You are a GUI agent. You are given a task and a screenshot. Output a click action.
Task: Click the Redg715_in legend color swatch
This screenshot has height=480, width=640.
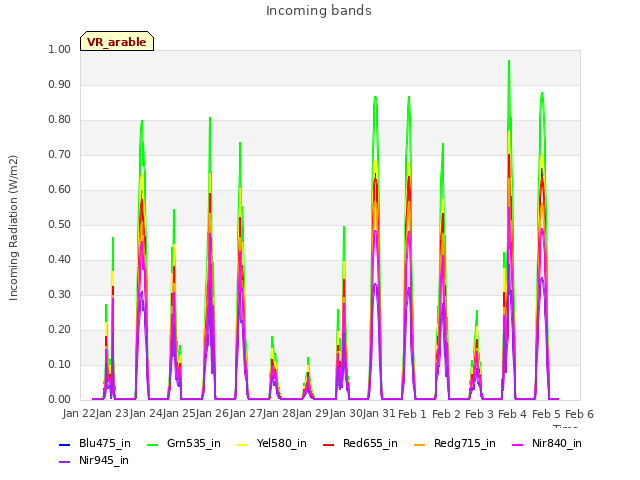click(420, 444)
